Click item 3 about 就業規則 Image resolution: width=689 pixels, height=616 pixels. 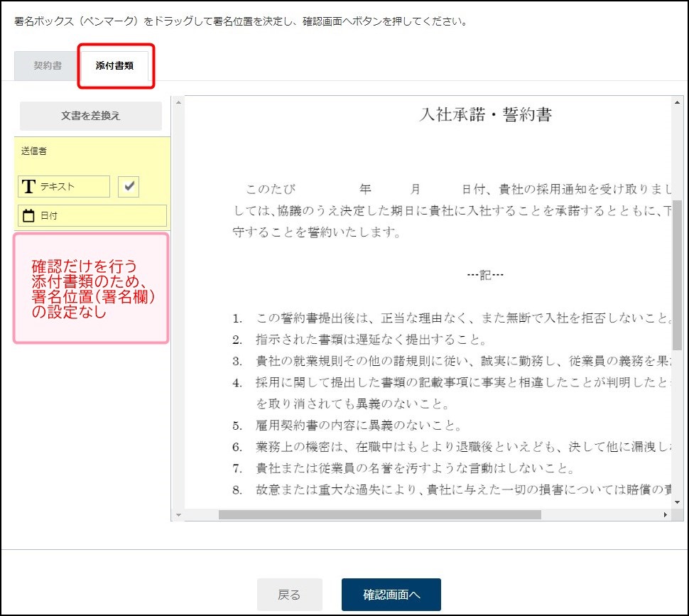pyautogui.click(x=452, y=361)
